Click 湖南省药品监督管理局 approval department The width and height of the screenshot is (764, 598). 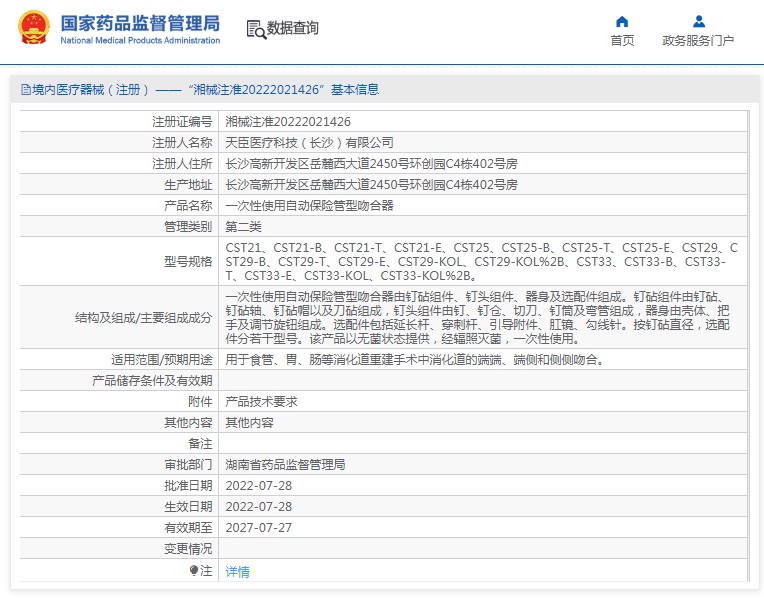286,464
